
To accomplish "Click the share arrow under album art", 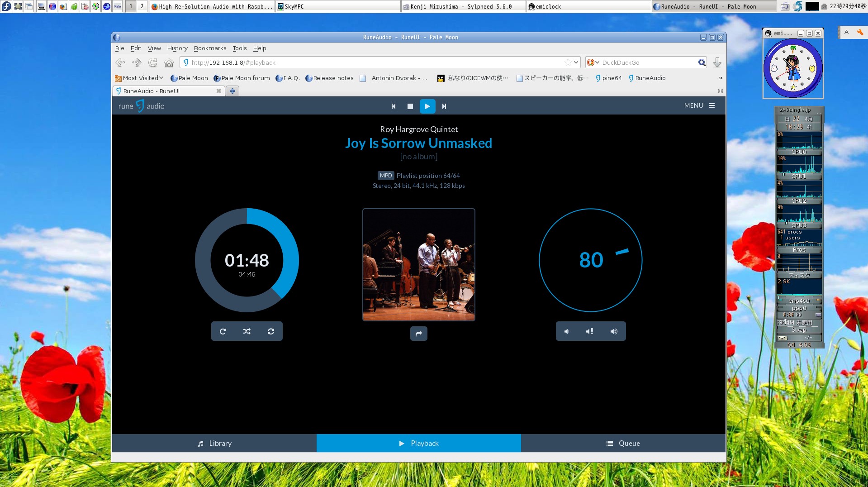I will [418, 334].
